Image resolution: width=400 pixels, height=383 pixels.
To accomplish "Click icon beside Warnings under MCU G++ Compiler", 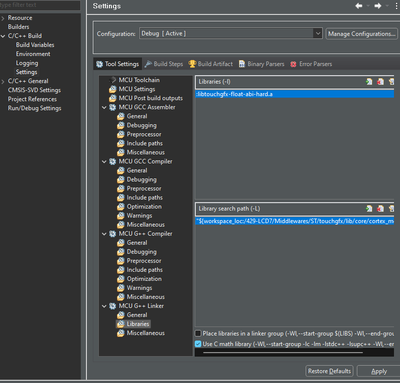I will 121,288.
